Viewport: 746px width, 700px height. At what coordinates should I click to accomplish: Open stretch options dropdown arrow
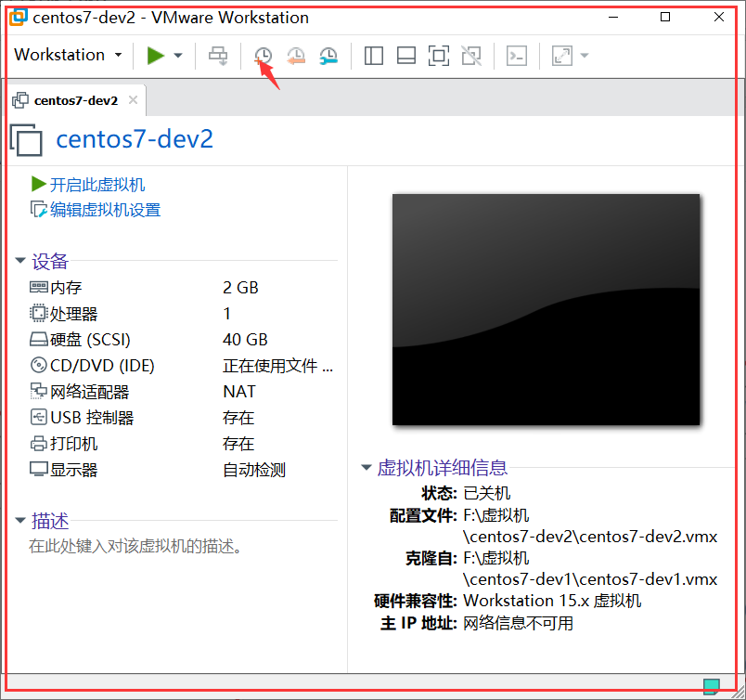point(585,56)
